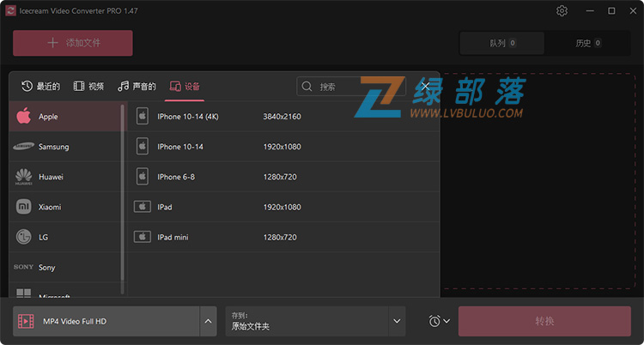Click the Samsung logo icon
The width and height of the screenshot is (644, 345).
pos(23,147)
